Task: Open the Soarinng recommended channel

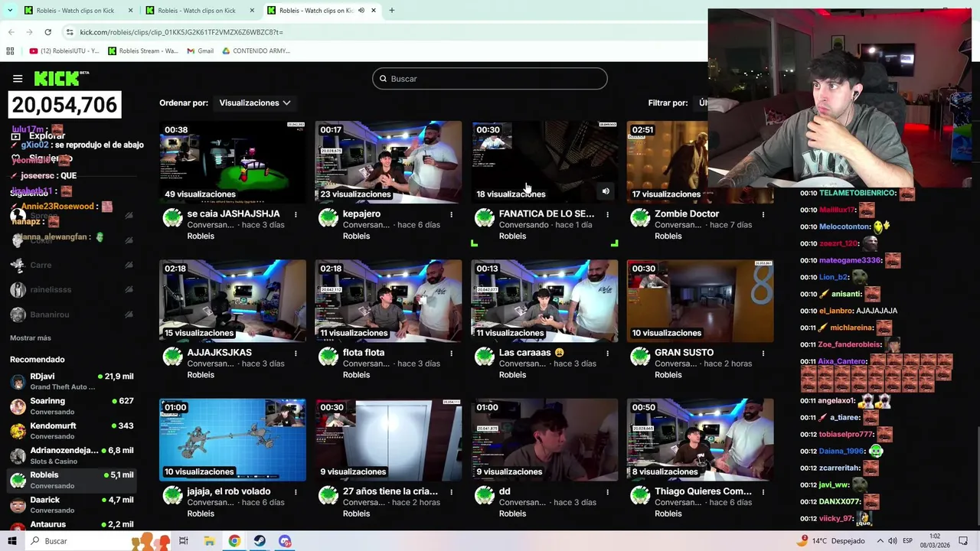Action: coord(72,406)
